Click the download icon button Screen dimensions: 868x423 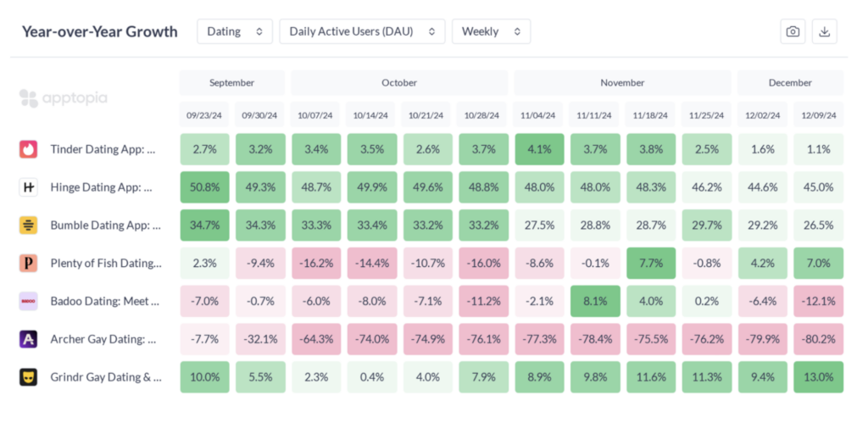pos(825,31)
